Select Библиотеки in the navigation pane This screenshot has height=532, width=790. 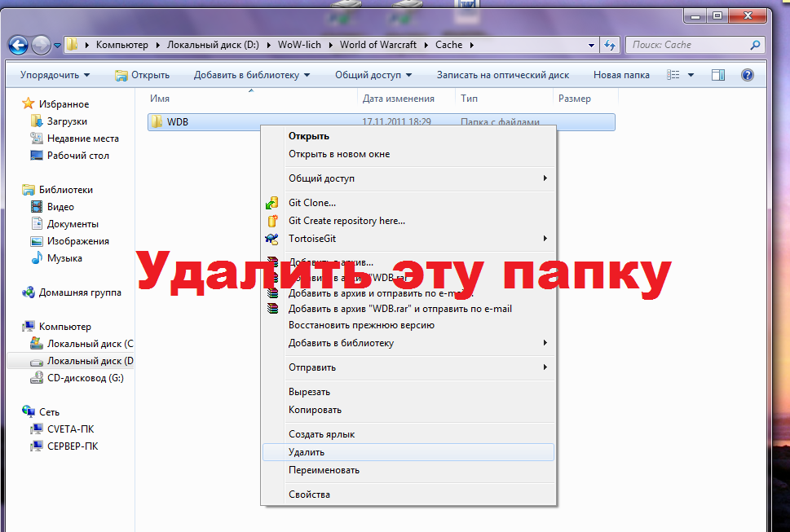pyautogui.click(x=65, y=190)
